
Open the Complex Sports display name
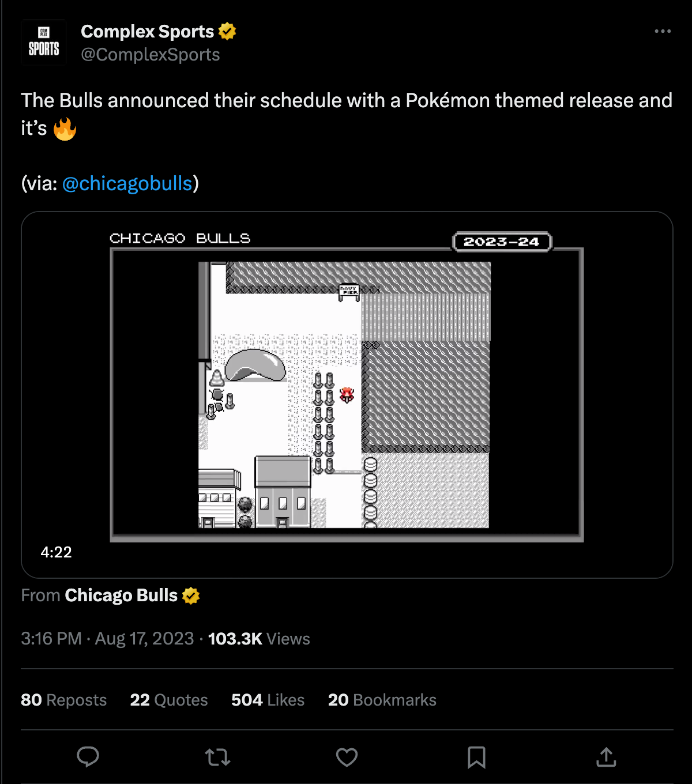coord(147,31)
